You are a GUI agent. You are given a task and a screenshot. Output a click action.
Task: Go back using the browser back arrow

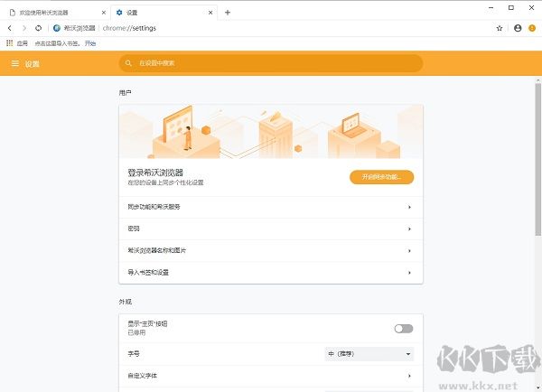click(10, 28)
